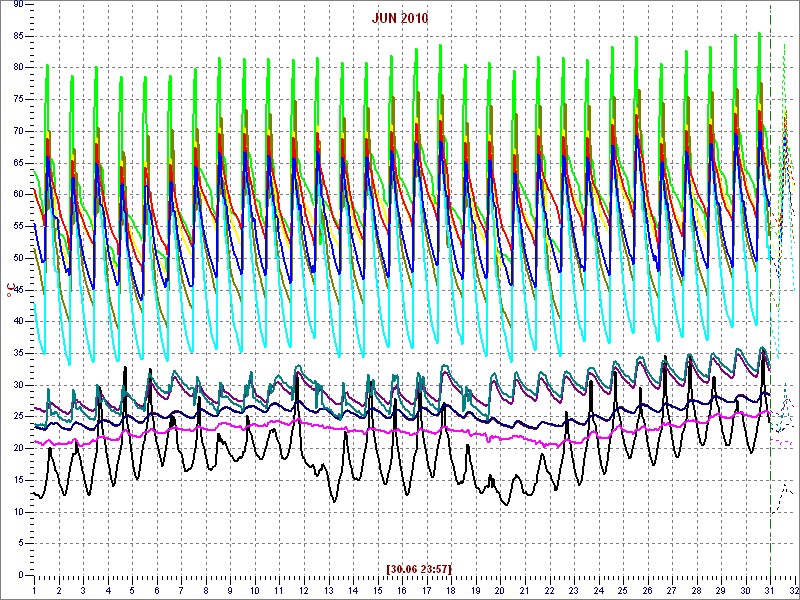Click day 32 label on the date axis
The height and width of the screenshot is (600, 800).
point(794,590)
